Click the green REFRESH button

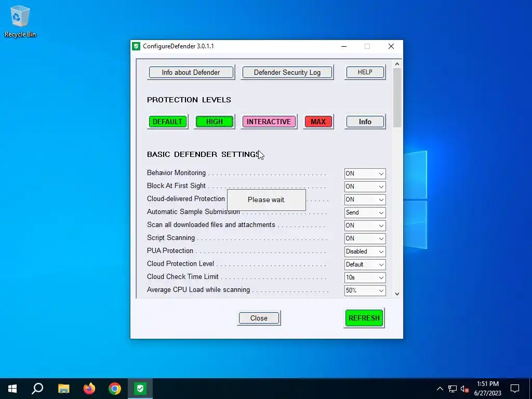(x=364, y=318)
